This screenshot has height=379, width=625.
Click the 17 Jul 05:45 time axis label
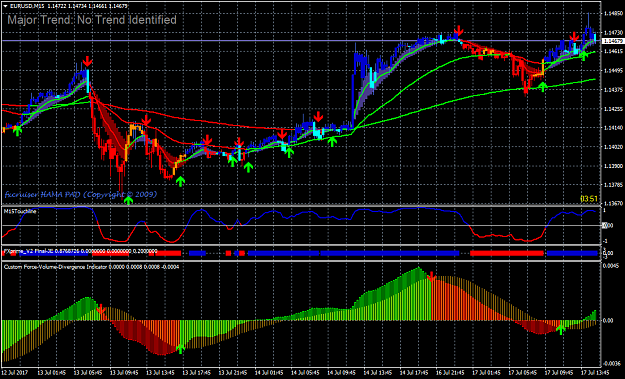(523, 373)
